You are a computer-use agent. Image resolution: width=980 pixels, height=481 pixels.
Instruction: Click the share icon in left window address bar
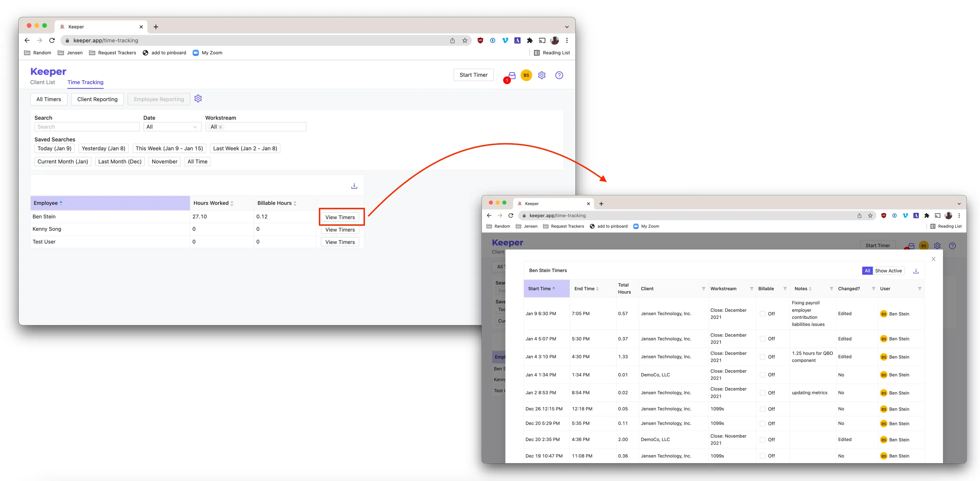tap(452, 40)
